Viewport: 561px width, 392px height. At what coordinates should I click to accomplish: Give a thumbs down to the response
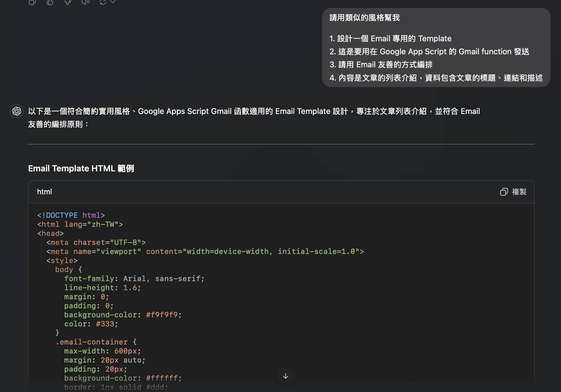[x=67, y=2]
